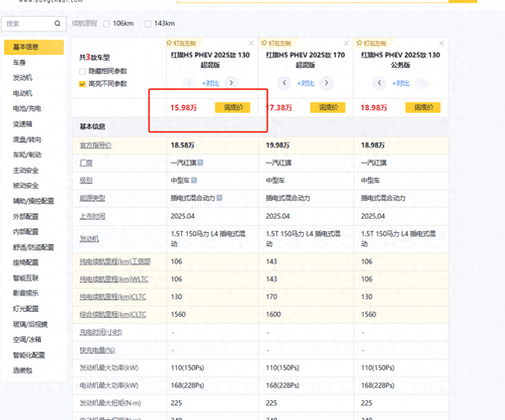Screen dimensions: 505x420
Task: Open 快充电量(%) parameter link
Action: [97, 350]
